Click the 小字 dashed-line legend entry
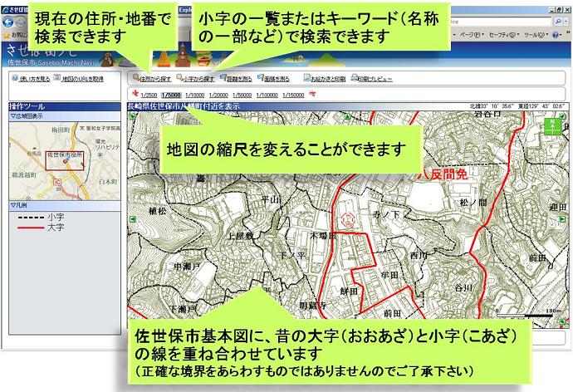Screen dimensions: 573x392 [42, 217]
